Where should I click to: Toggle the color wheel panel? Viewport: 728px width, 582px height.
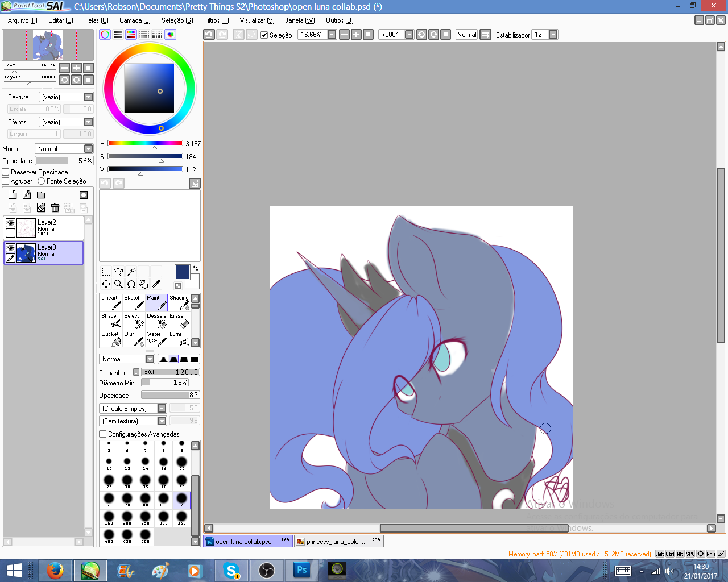[x=105, y=35]
